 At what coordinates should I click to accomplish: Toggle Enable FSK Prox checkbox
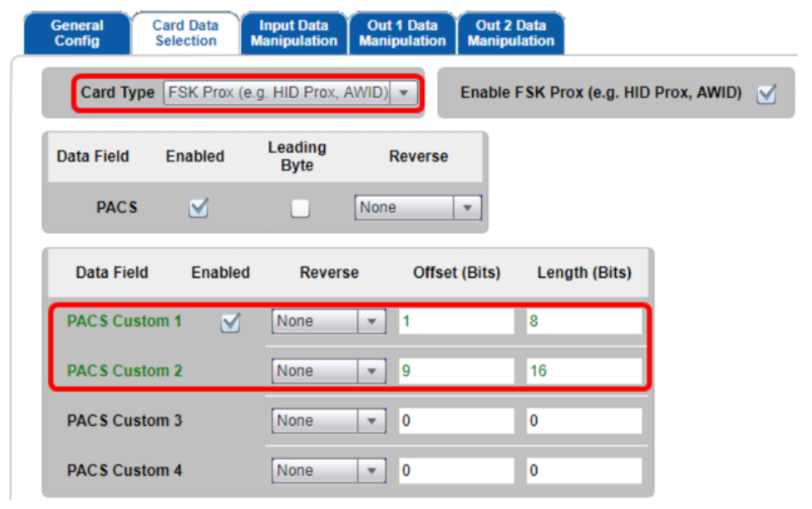coord(766,94)
